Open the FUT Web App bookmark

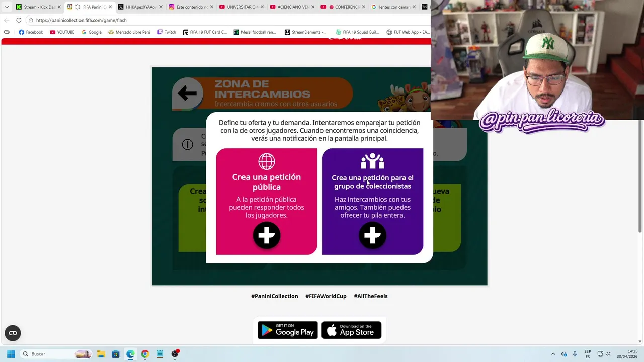[408, 32]
